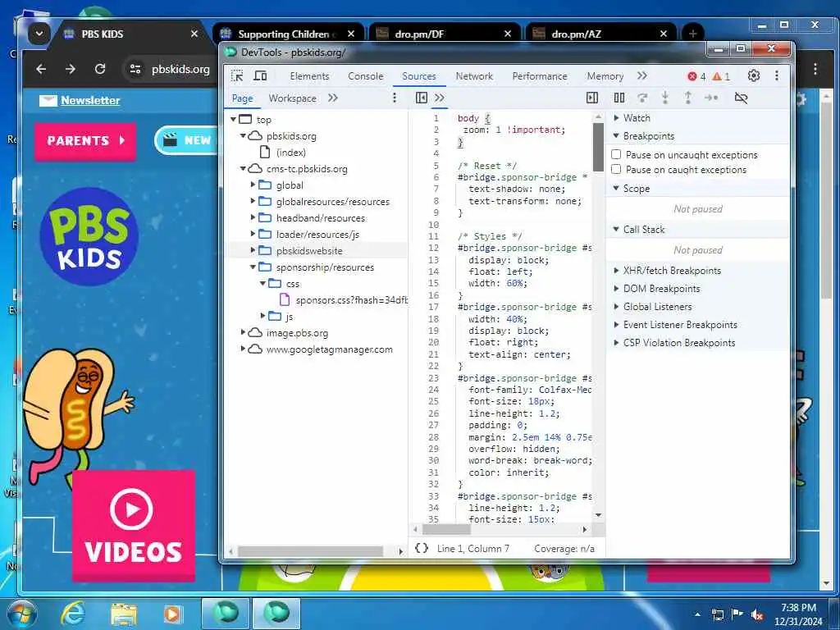Viewport: 840px width, 630px height.
Task: Open Windows Explorer folder in taskbar
Action: [x=124, y=614]
